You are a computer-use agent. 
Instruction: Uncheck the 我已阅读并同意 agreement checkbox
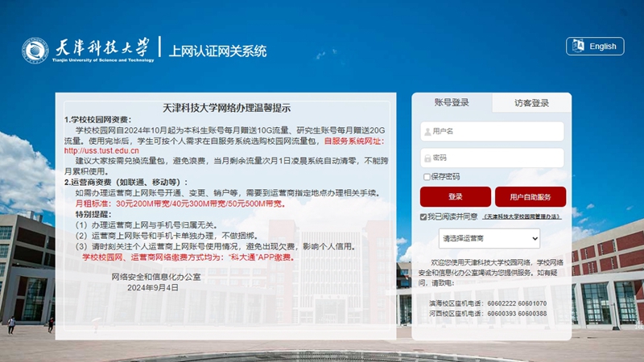[x=423, y=217]
